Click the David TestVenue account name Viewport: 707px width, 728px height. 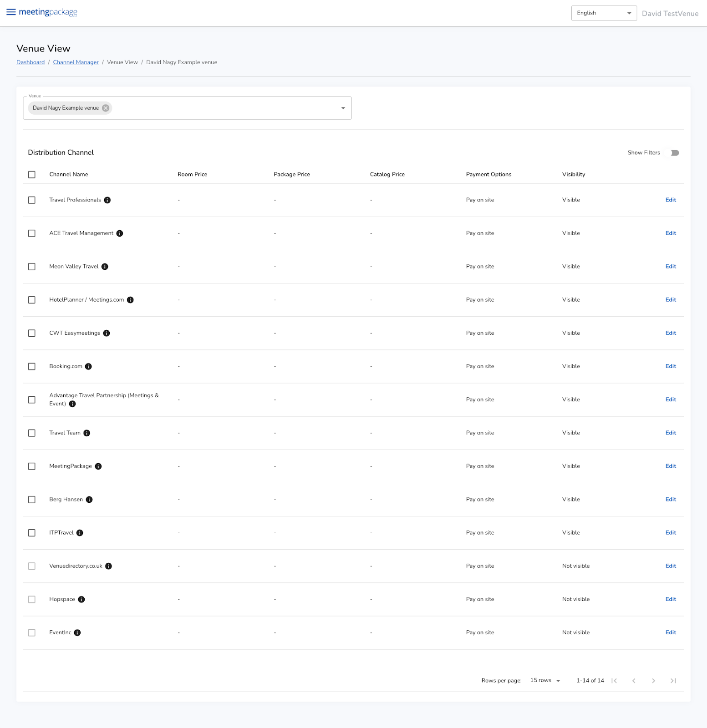(x=670, y=14)
